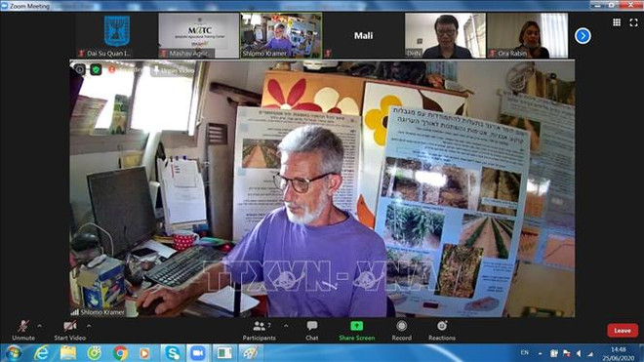644x362 pixels.
Task: Expand video options arrow beside Start Video
Action: pyautogui.click(x=89, y=326)
